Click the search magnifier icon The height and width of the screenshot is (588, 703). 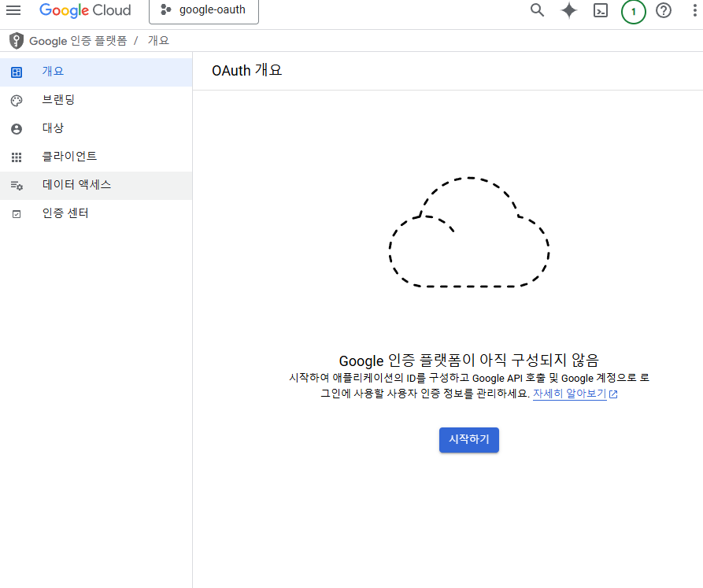click(x=537, y=10)
